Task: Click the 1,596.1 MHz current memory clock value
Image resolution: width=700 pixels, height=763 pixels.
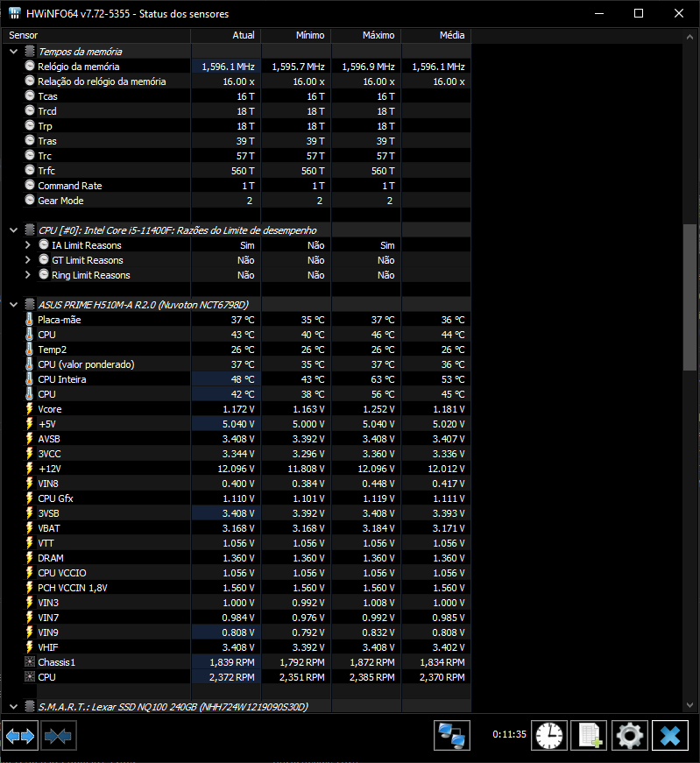Action: 228,67
